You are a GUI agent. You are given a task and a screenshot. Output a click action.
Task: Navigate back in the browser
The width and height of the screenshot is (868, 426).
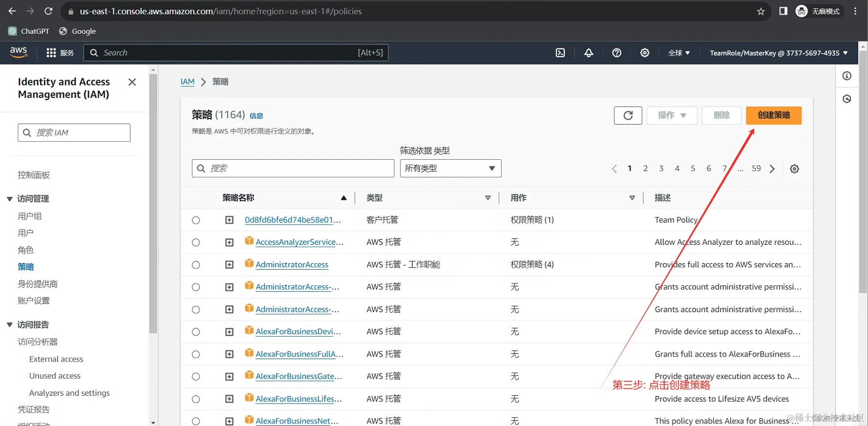12,11
